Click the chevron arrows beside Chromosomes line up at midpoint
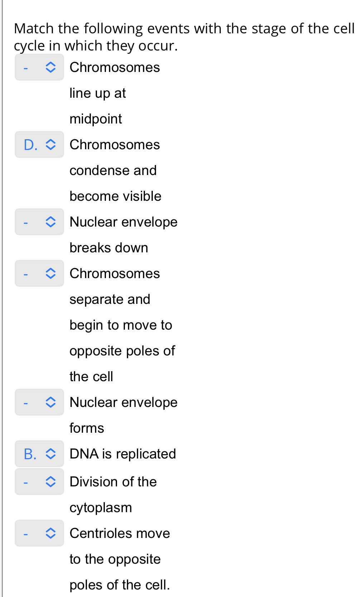 (50, 67)
